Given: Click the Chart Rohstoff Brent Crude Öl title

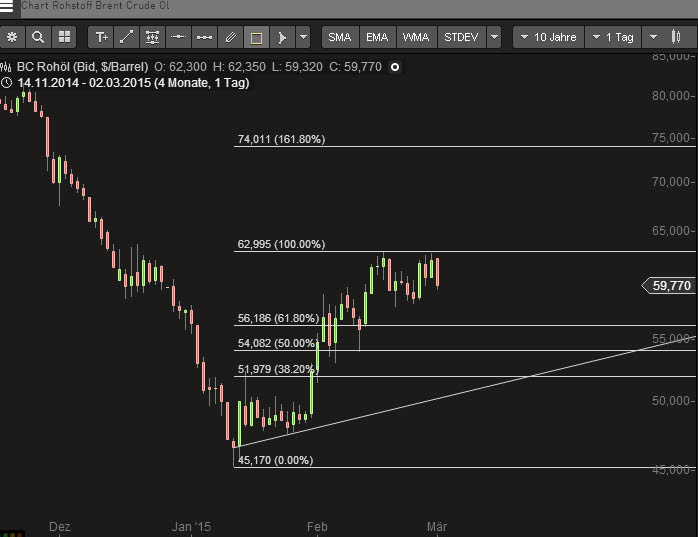Looking at the screenshot, I should (x=96, y=6).
